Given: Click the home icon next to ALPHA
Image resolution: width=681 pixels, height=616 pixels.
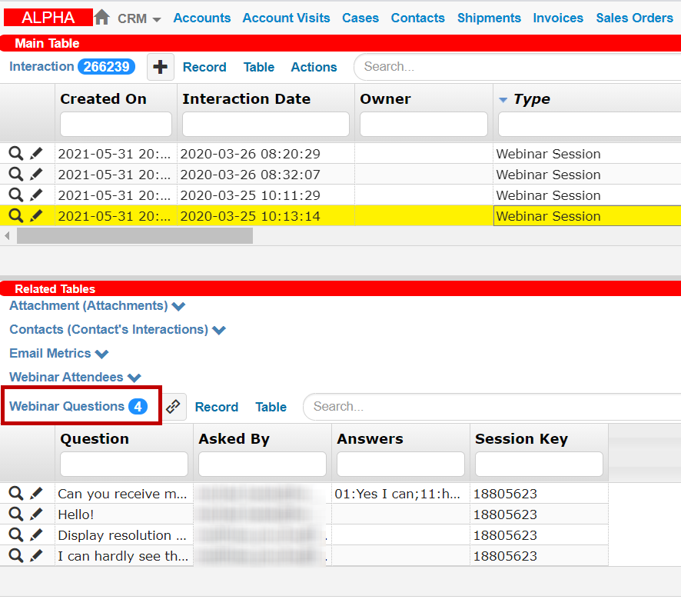Looking at the screenshot, I should click(x=101, y=17).
